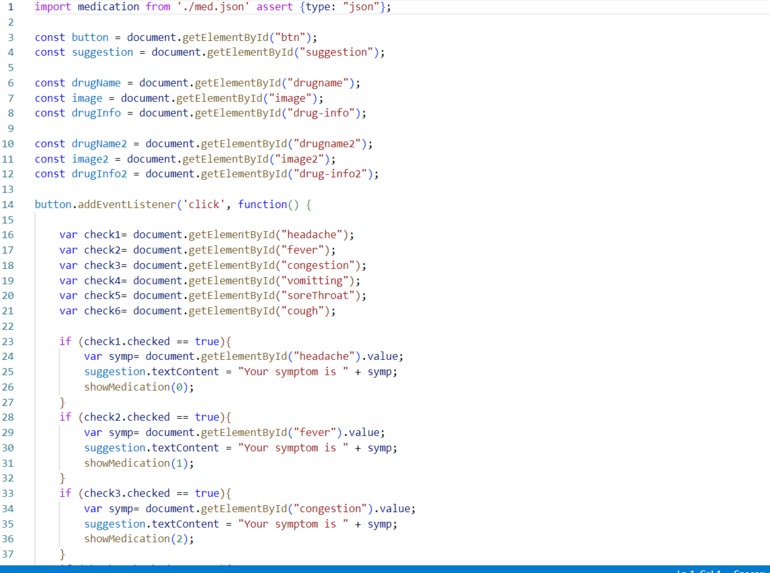The width and height of the screenshot is (770, 573).
Task: Click the "cough" string on line 21
Action: coord(302,311)
